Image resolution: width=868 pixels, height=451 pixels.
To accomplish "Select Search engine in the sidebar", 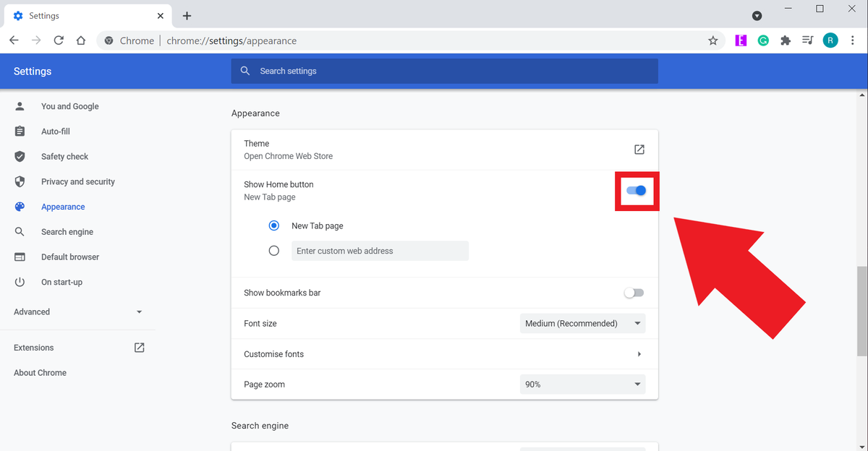I will (x=67, y=231).
